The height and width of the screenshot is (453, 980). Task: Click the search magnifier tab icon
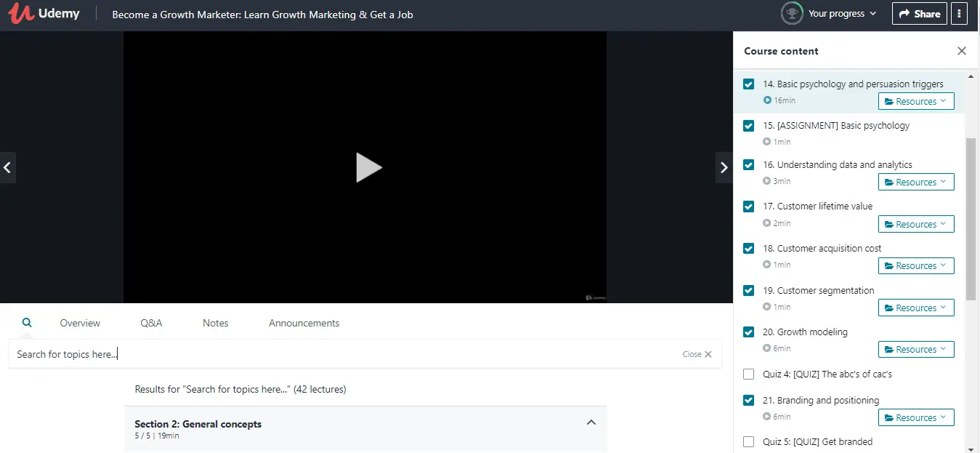(27, 322)
